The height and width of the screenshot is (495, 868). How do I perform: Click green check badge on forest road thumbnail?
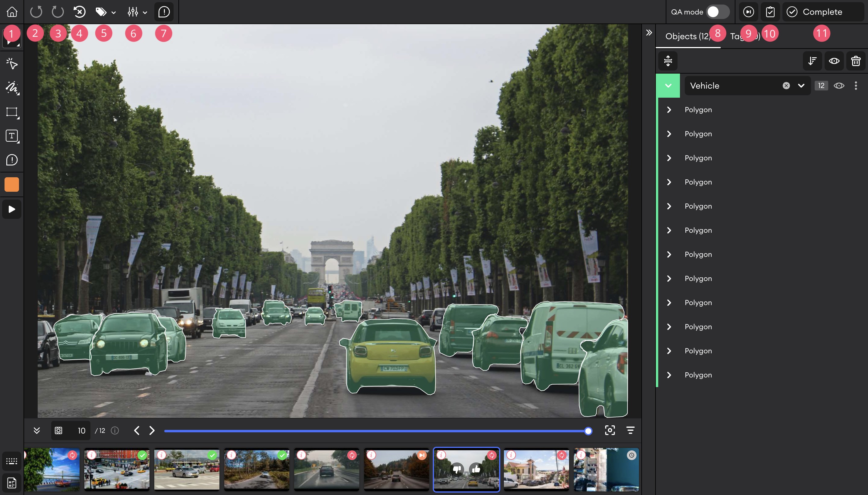coord(282,455)
